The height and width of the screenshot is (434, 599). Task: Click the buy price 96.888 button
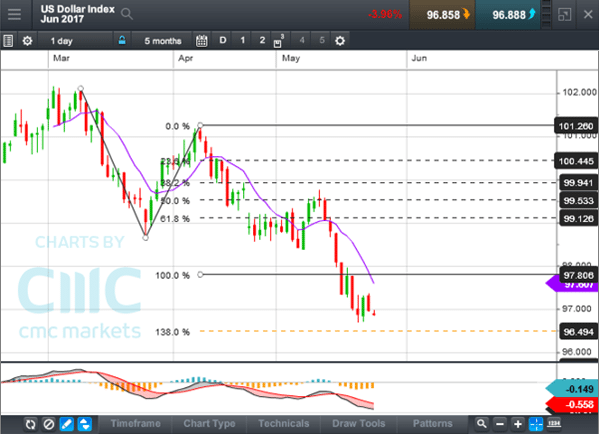[508, 15]
